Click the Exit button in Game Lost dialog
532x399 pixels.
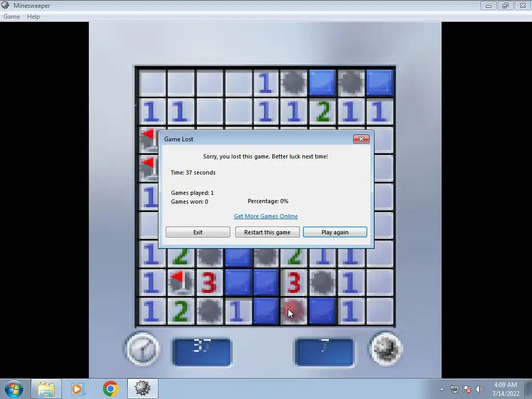tap(198, 232)
